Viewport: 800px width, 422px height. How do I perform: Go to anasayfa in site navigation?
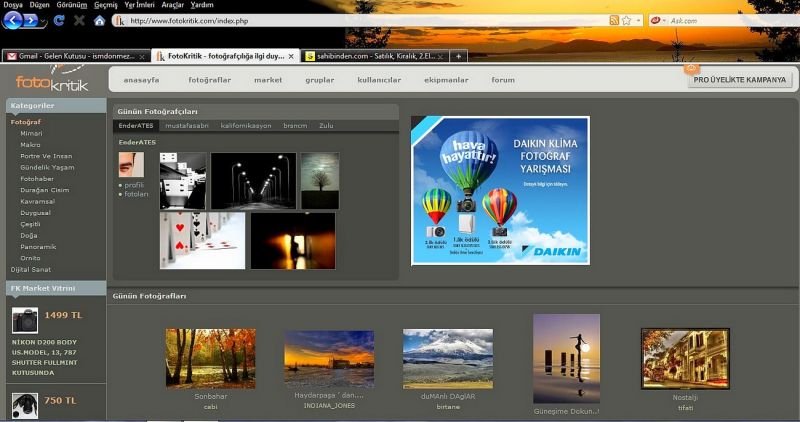[x=141, y=80]
